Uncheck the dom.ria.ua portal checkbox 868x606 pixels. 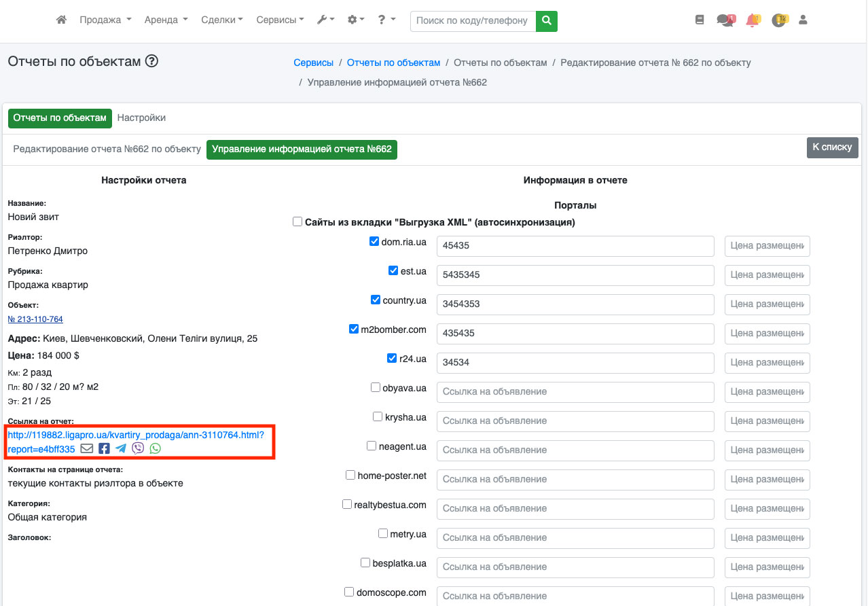coord(374,241)
